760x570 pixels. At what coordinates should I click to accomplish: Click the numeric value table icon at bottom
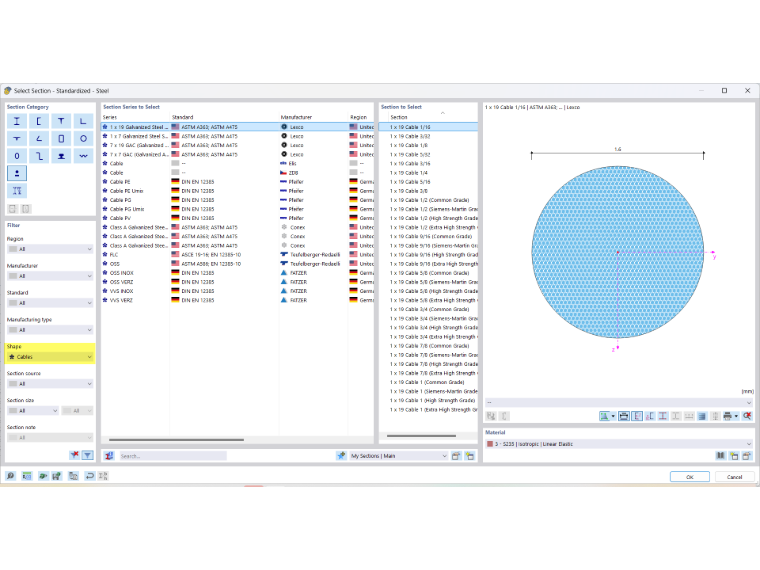(27, 476)
